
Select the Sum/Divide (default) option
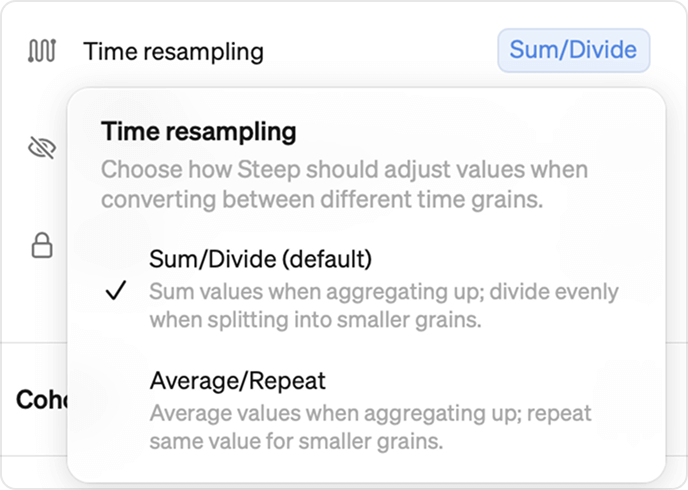tap(260, 259)
